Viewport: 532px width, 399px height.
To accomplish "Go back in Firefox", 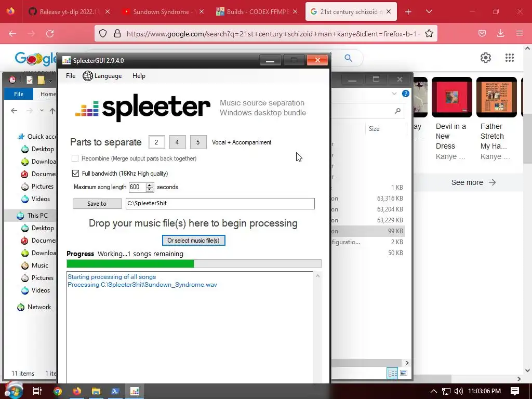I will [12, 34].
